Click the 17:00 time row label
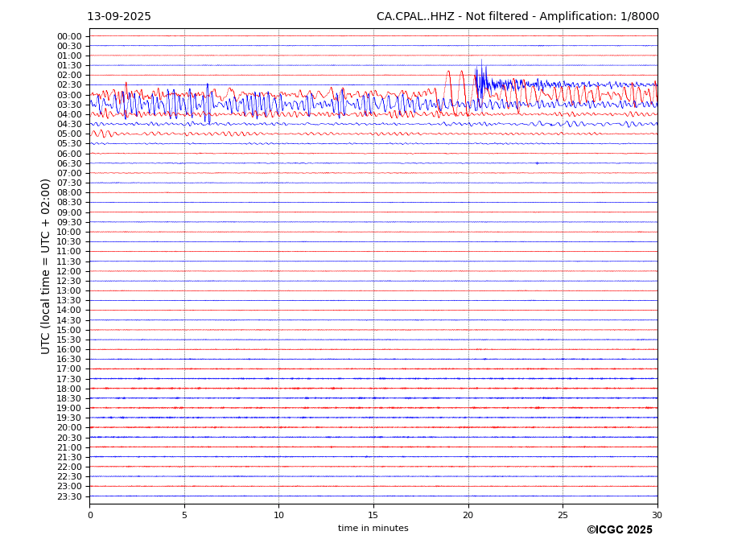This screenshot has height=560, width=746. [69, 369]
